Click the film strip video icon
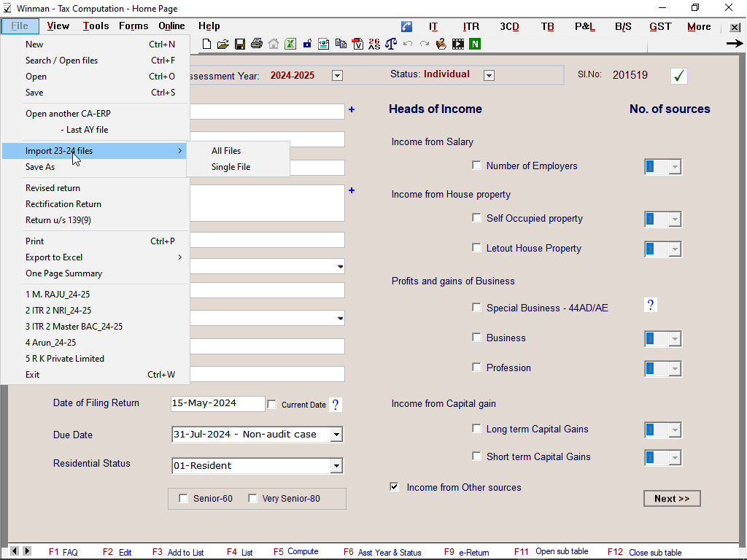This screenshot has width=747, height=560. (x=458, y=44)
